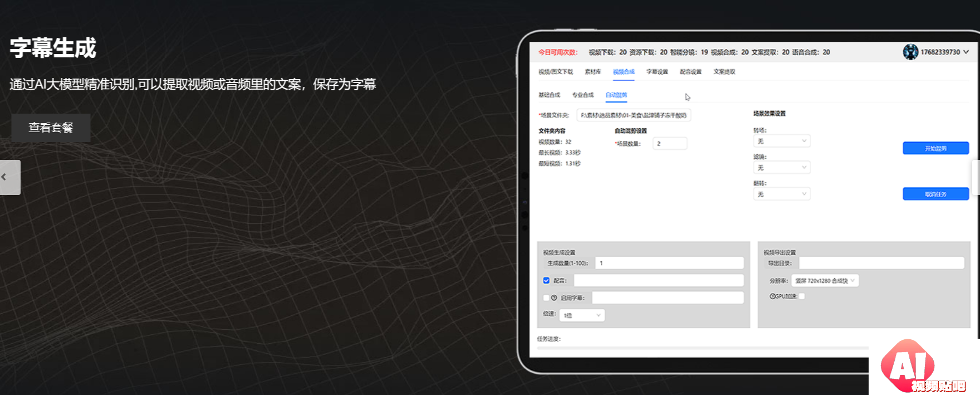Click the 查看套餐 button
Viewport: 980px width, 395px height.
point(51,128)
